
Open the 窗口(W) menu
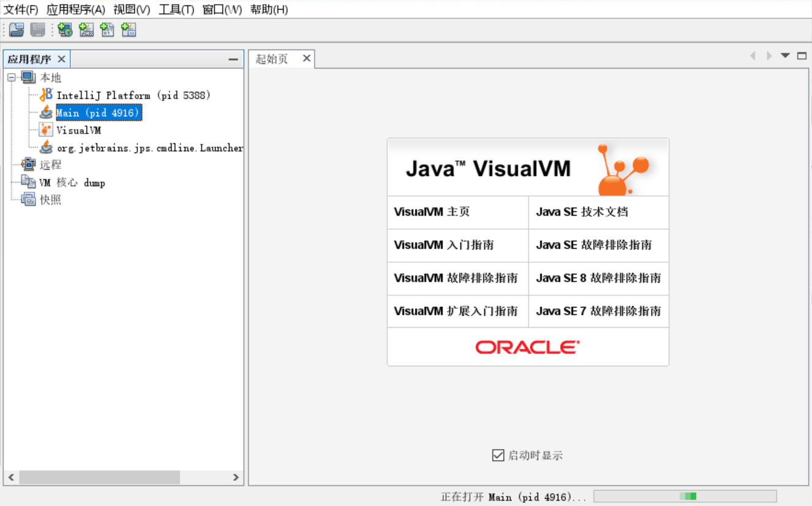pos(222,10)
